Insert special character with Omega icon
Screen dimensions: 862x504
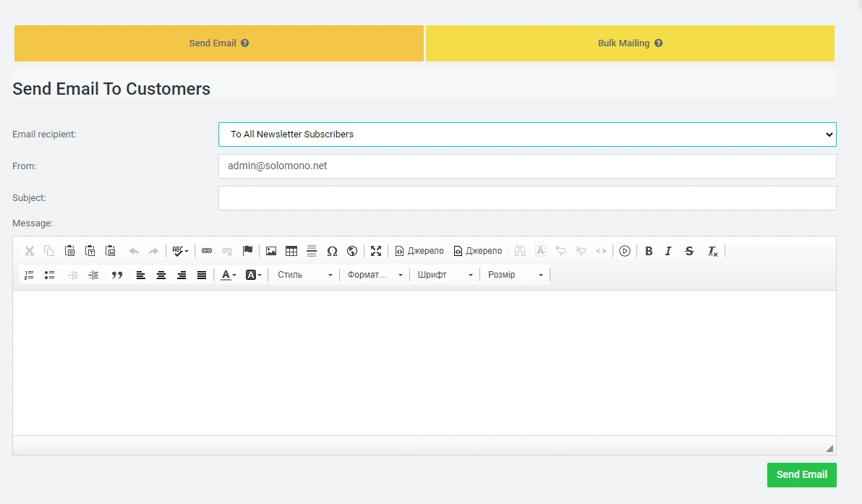click(332, 251)
